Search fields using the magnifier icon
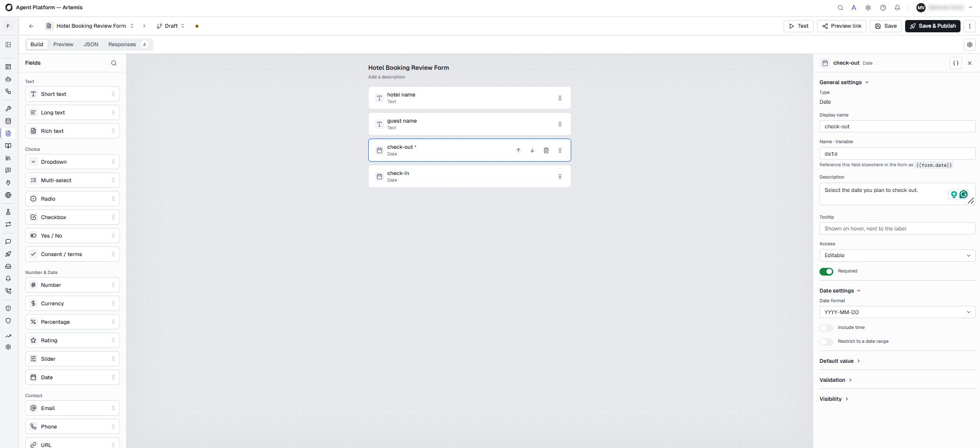 (x=114, y=63)
